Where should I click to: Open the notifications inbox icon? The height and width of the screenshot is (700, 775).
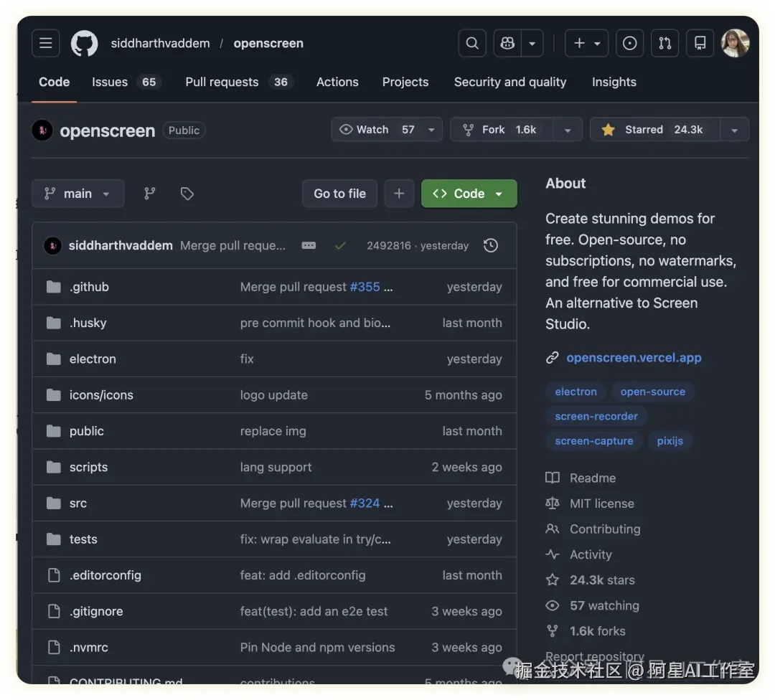coord(700,44)
